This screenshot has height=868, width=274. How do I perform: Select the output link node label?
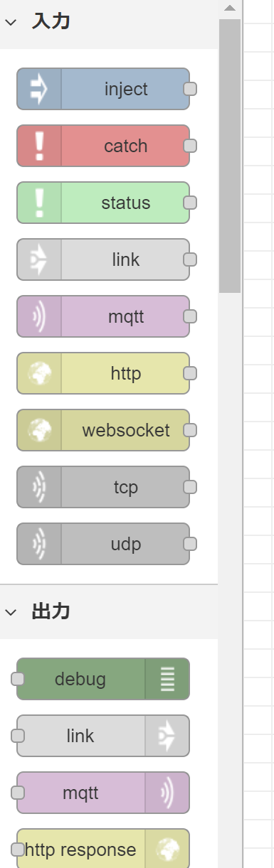click(80, 736)
